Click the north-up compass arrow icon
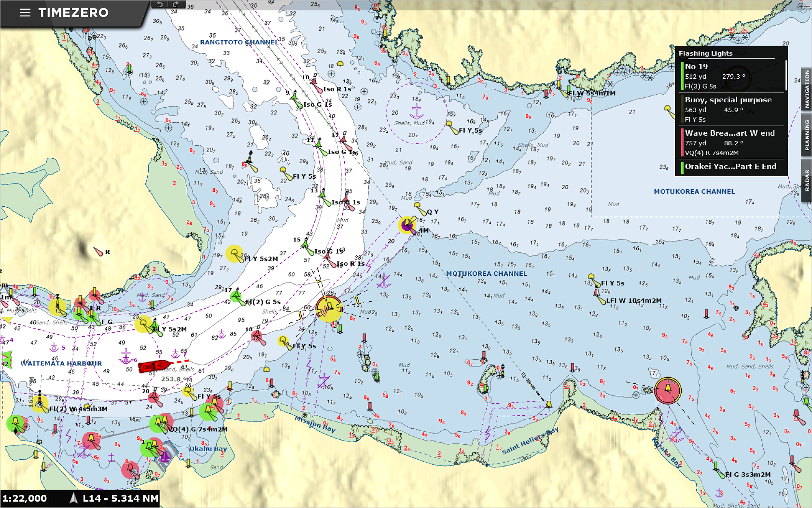Image resolution: width=812 pixels, height=508 pixels. point(73,498)
